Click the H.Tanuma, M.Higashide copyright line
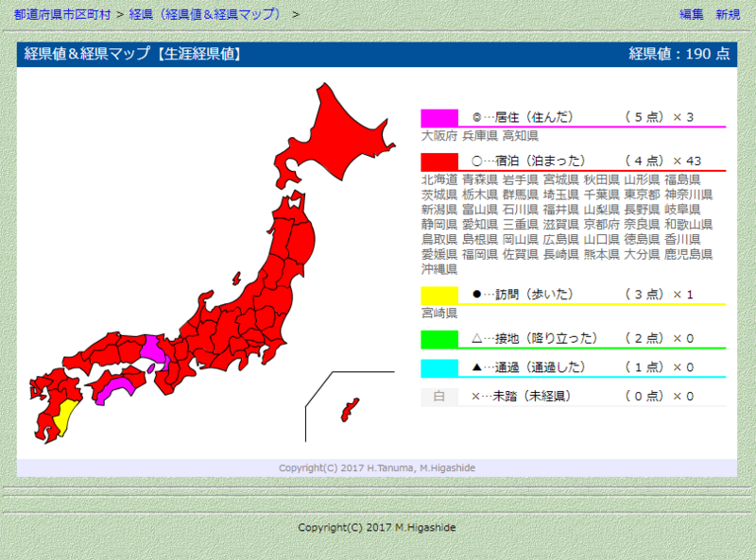The image size is (756, 560). (377, 468)
